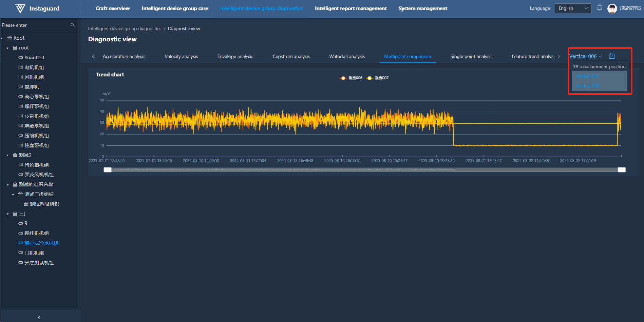Image resolution: width=644 pixels, height=322 pixels.
Task: Open the notification bell
Action: coord(600,8)
